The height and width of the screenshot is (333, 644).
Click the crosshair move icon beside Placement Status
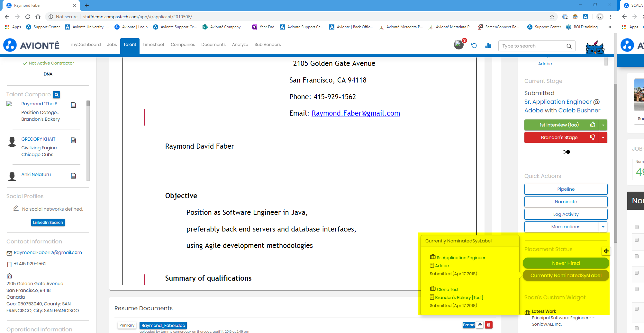pos(606,251)
